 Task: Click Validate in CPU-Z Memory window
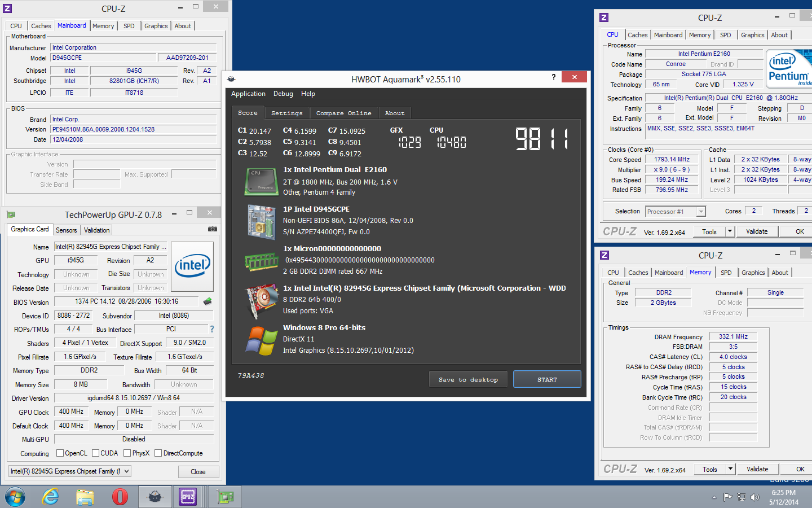pos(757,469)
